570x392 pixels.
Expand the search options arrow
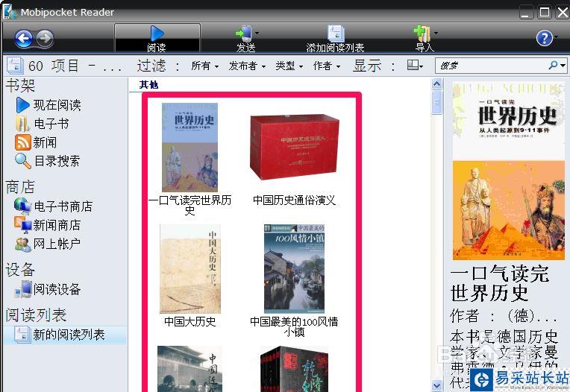[x=563, y=66]
